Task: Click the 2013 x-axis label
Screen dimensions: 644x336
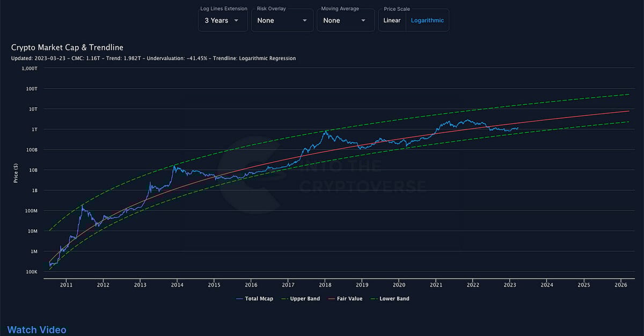Action: (140, 285)
